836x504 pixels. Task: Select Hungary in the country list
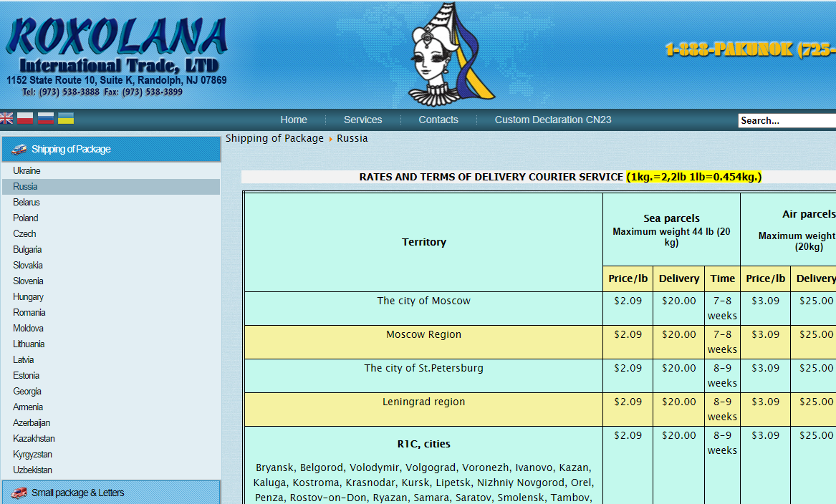click(x=28, y=297)
